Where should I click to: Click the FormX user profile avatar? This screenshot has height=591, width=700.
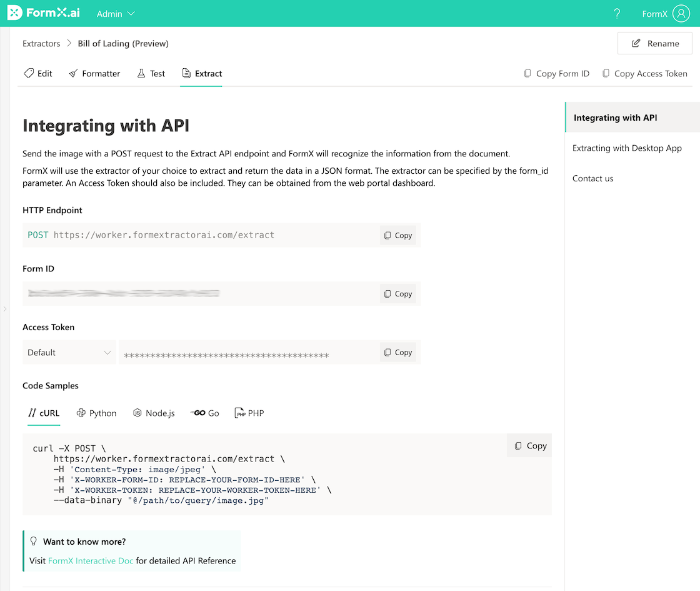pos(681,14)
